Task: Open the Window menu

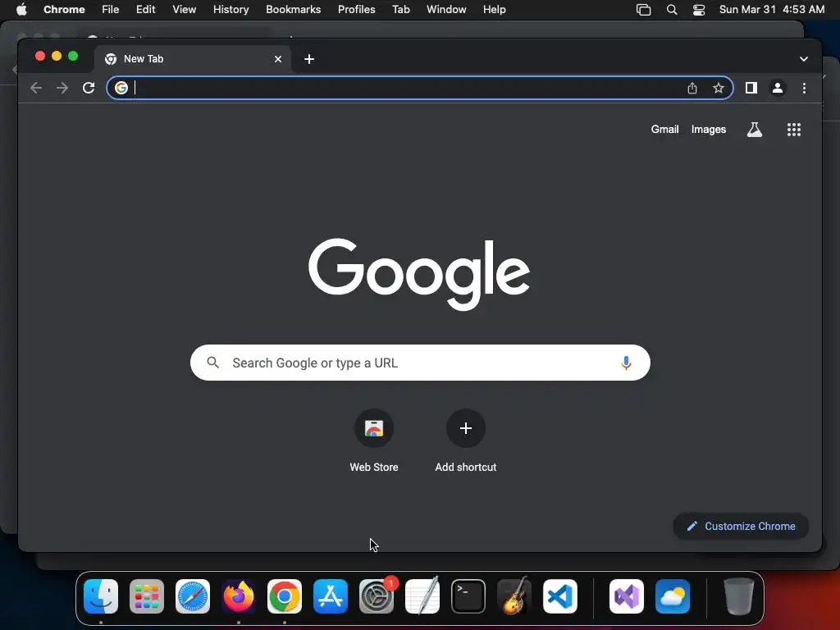Action: coord(446,9)
